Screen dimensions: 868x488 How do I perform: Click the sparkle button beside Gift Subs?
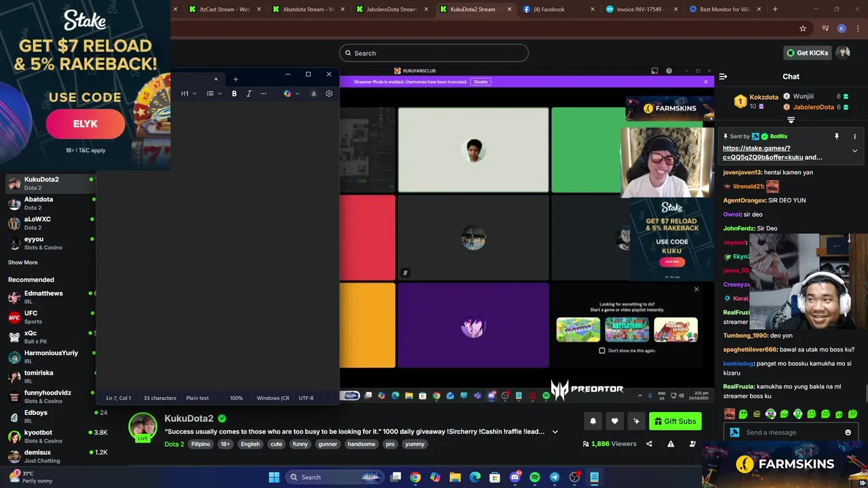coord(636,421)
